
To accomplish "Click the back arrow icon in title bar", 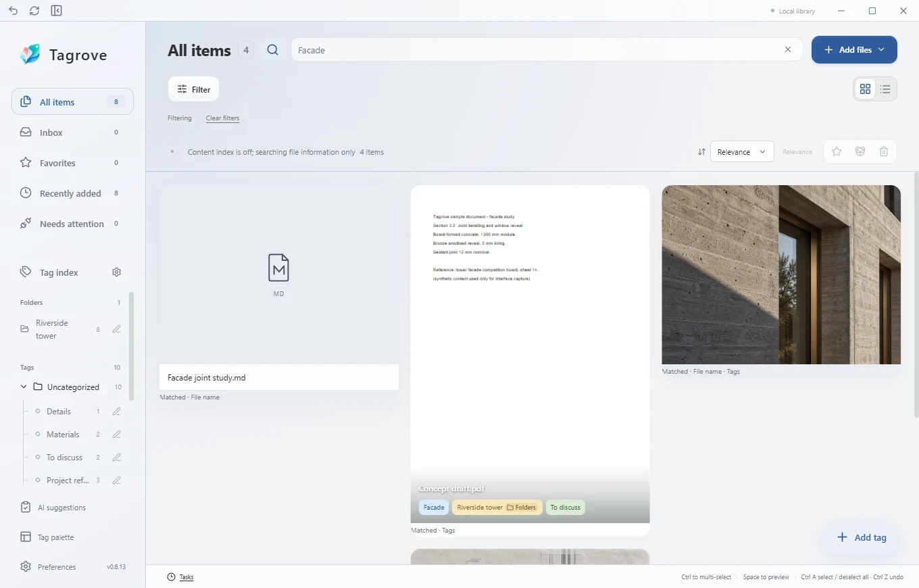I will 14,11.
